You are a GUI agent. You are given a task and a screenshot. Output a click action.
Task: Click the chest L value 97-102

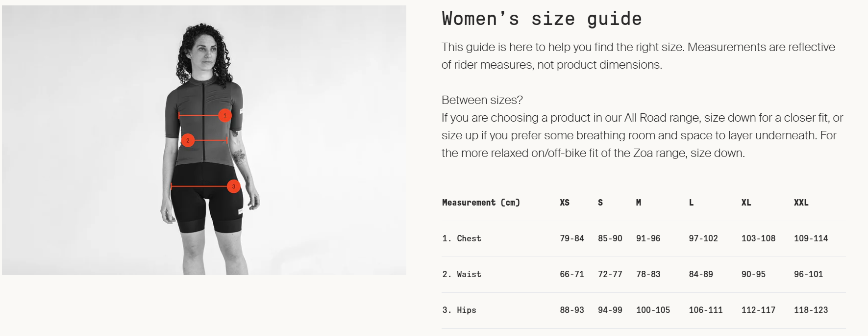click(x=703, y=238)
